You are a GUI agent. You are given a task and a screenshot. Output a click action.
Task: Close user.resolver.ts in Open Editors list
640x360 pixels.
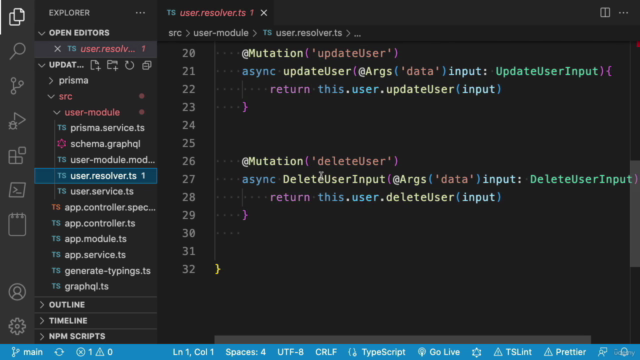click(57, 49)
